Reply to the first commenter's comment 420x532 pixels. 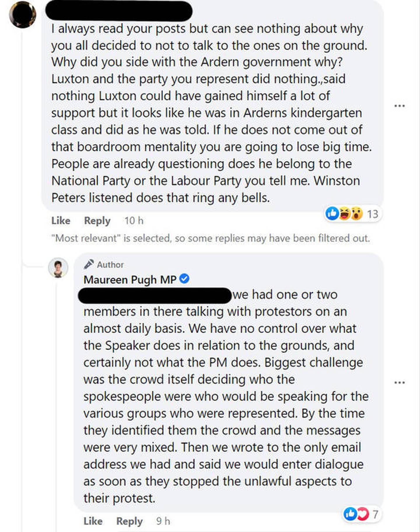coord(97,221)
